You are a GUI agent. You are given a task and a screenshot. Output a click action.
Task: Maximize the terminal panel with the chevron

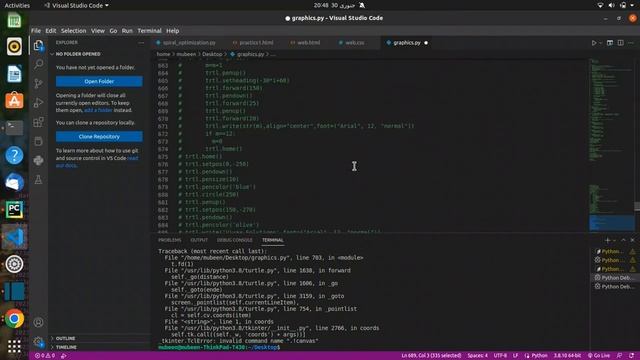[x=623, y=240]
